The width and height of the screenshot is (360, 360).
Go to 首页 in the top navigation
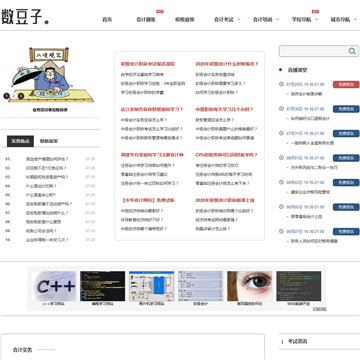(107, 19)
